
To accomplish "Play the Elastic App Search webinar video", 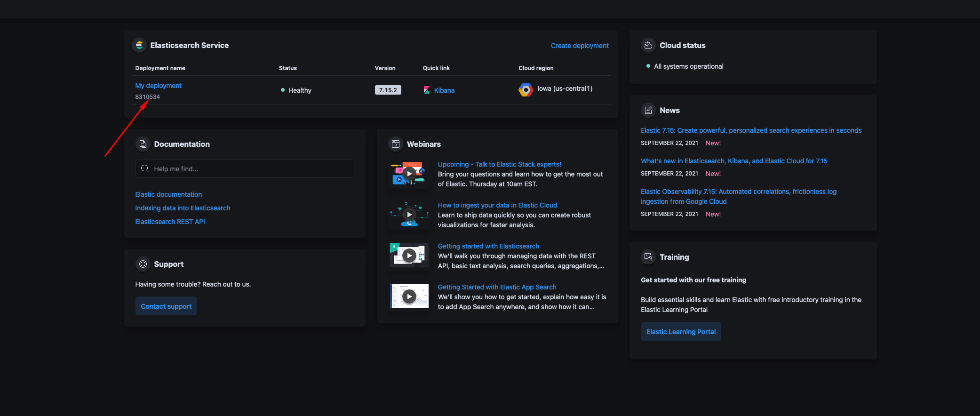I will pos(409,296).
